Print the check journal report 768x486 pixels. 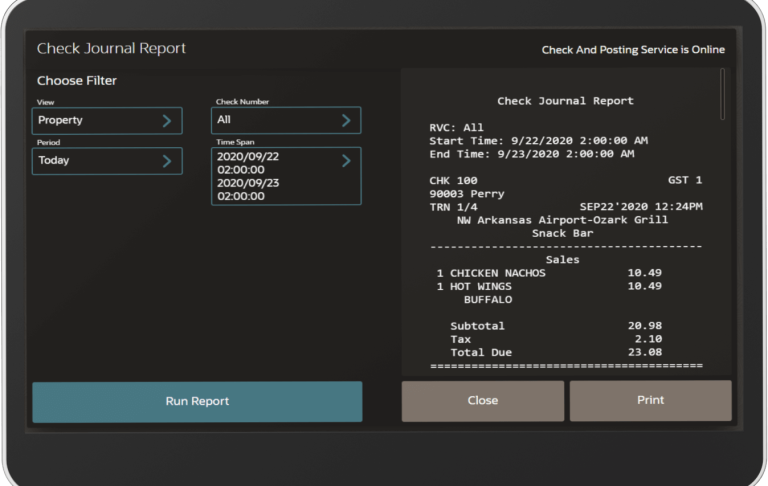coord(650,401)
